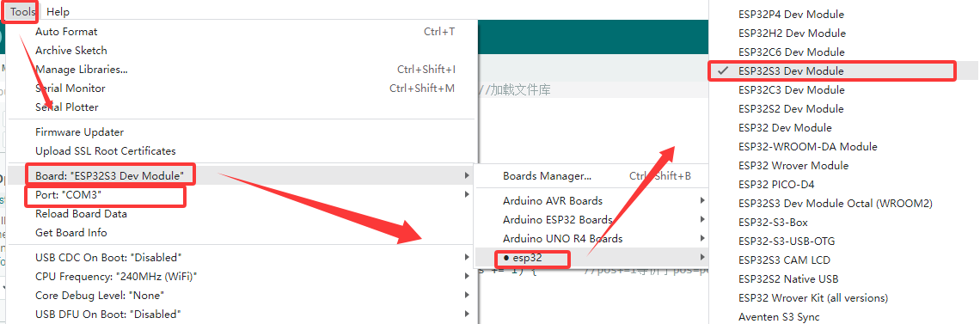980x324 pixels.
Task: Expand Core Debug Level "None" option
Action: point(242,296)
